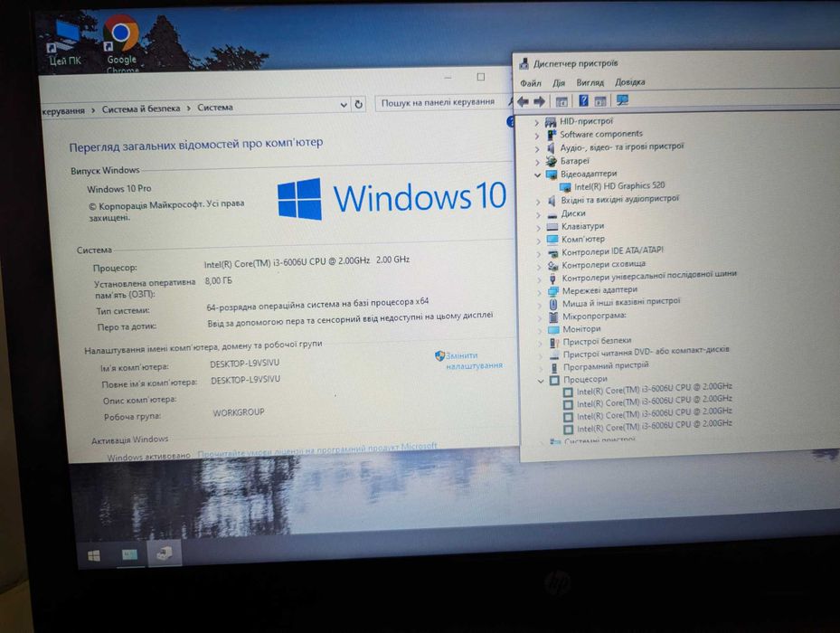Click the computer name DESKTOP-L9VSIVU
Screen dimensions: 840x633
(x=244, y=364)
